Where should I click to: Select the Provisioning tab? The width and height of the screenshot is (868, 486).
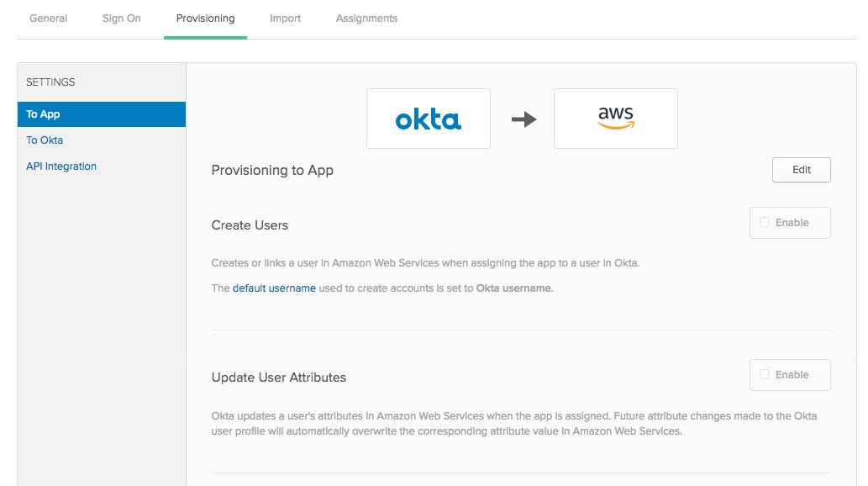click(x=205, y=18)
